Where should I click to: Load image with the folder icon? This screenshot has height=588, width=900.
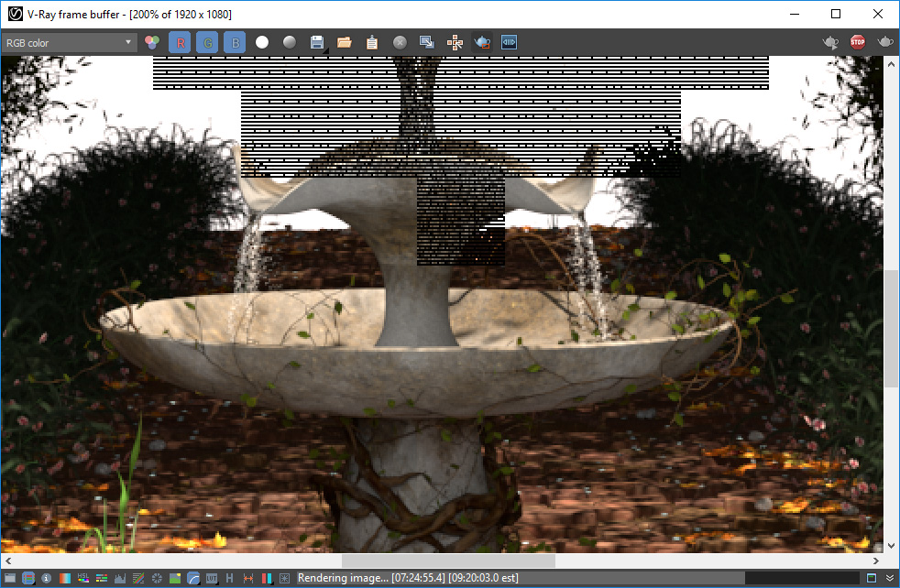[x=345, y=42]
